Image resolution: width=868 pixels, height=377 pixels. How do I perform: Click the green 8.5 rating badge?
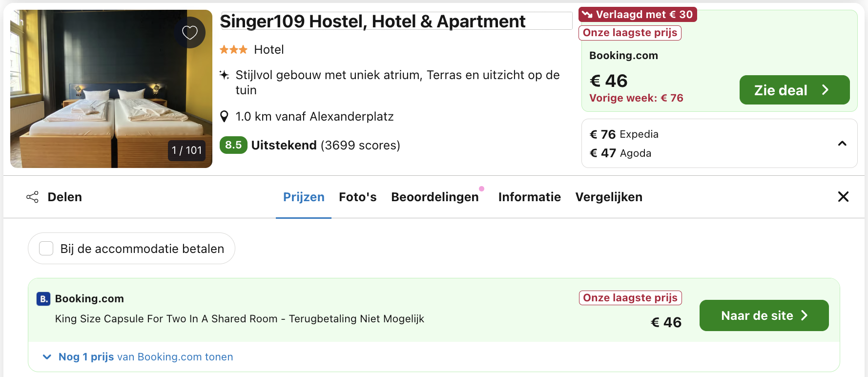(x=233, y=145)
